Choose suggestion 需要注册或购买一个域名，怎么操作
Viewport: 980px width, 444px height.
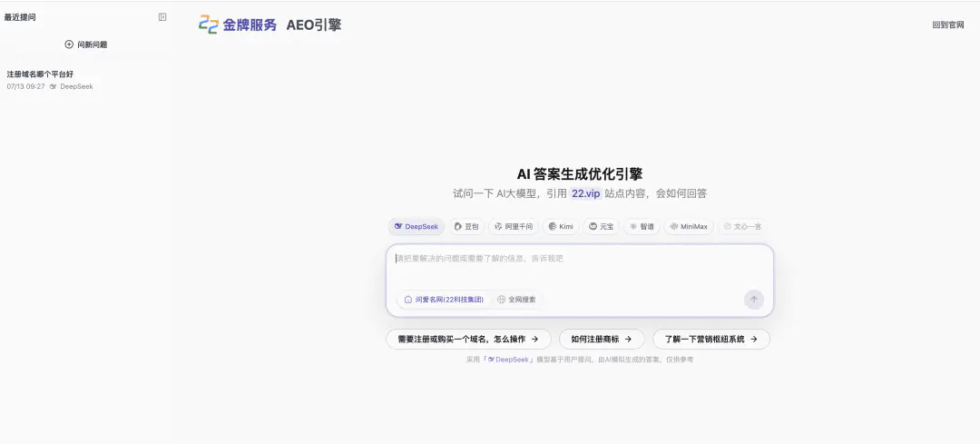point(468,339)
